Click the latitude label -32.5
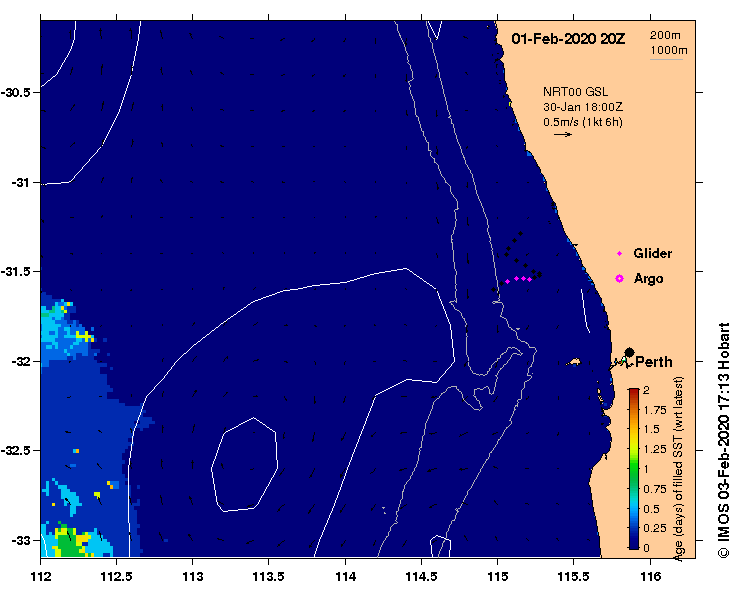Viewport: 739px width, 592px height. click(x=16, y=451)
